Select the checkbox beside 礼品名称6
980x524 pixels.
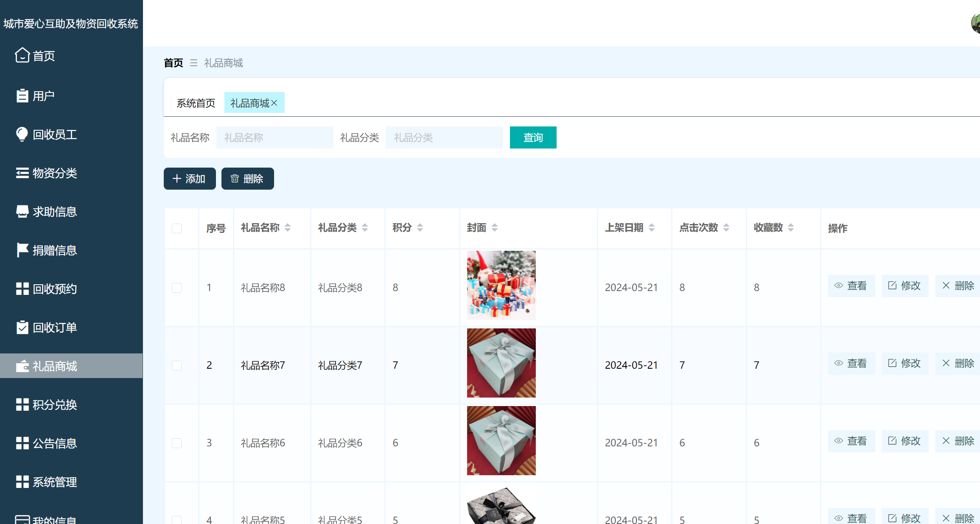(x=177, y=443)
